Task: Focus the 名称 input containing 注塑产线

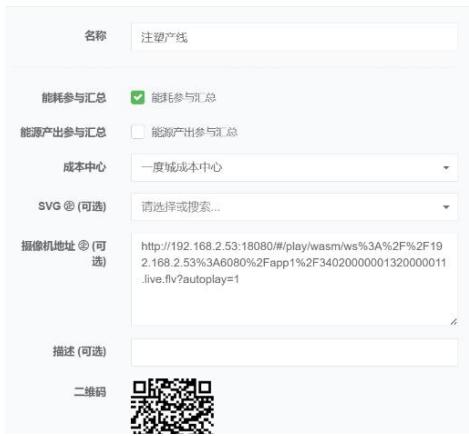Action: point(294,37)
